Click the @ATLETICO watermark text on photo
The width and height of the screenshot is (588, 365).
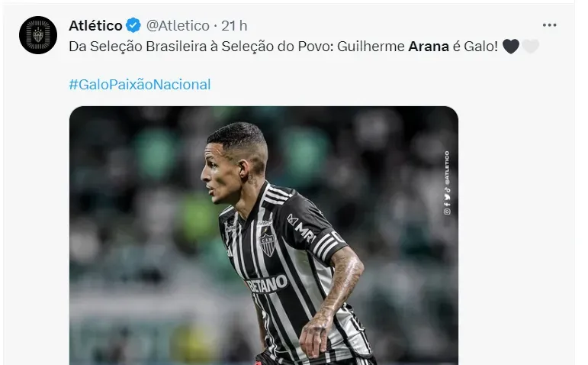coord(447,168)
